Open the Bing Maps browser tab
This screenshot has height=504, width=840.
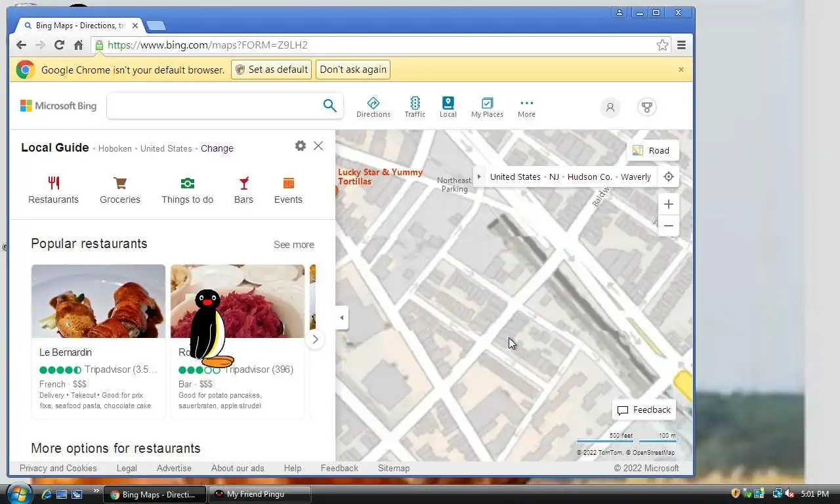[79, 26]
